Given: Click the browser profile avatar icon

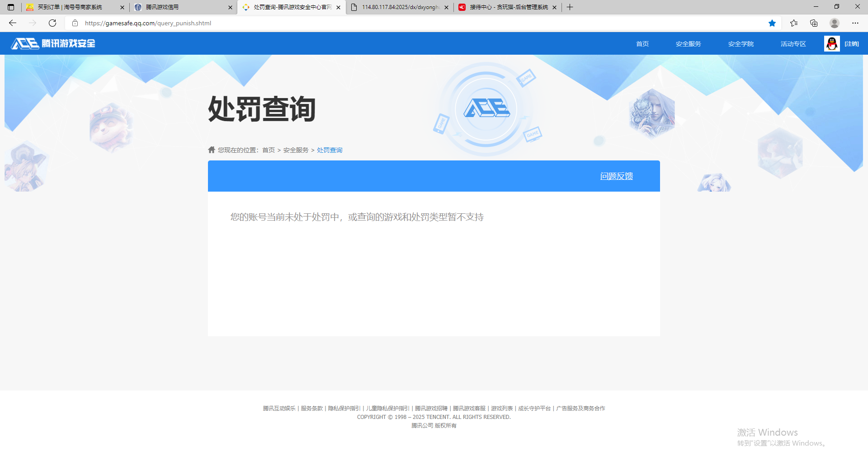Looking at the screenshot, I should [835, 23].
